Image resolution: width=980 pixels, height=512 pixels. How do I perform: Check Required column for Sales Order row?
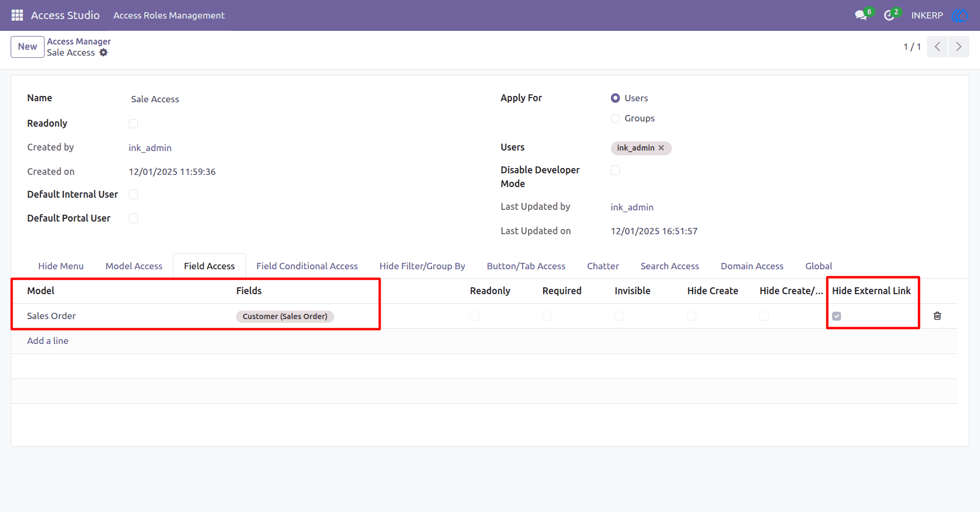pyautogui.click(x=547, y=316)
